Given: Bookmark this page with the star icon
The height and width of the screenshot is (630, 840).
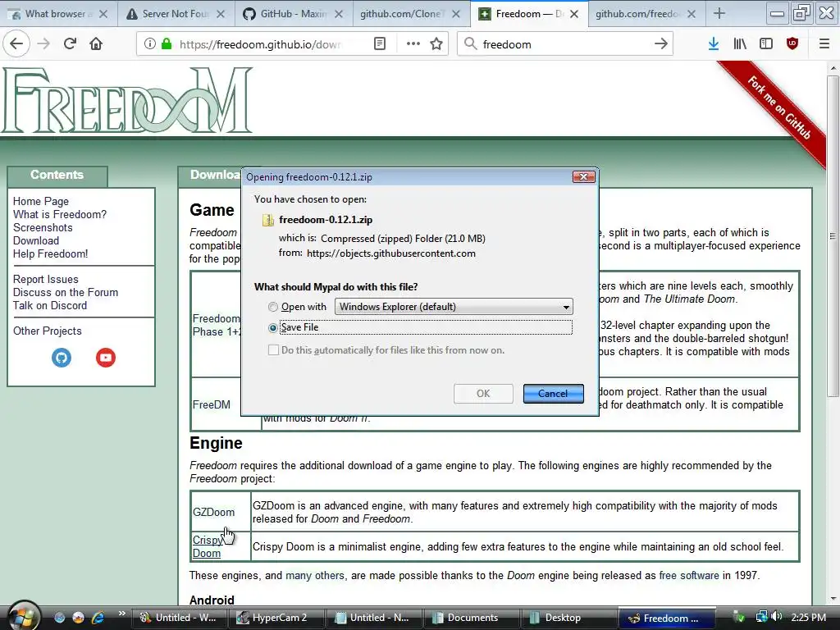Looking at the screenshot, I should tap(436, 44).
